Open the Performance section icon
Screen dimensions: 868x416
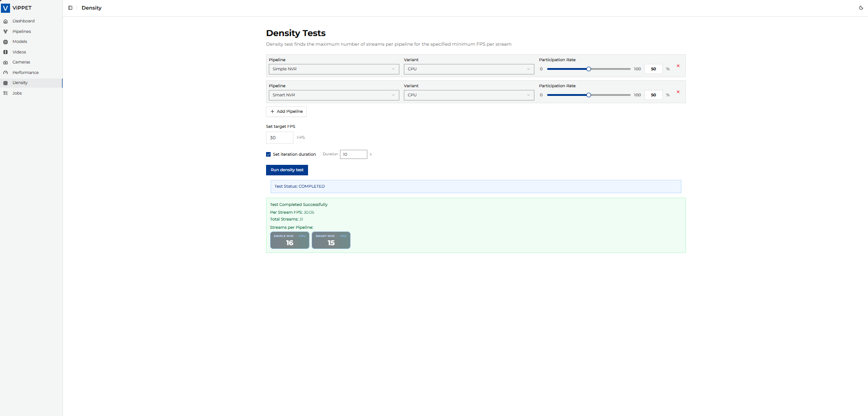point(5,72)
